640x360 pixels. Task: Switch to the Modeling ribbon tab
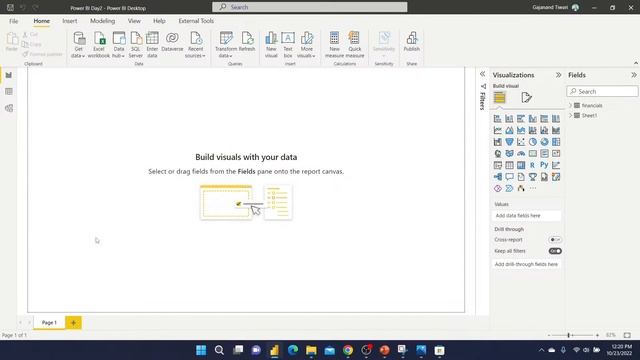pos(102,21)
